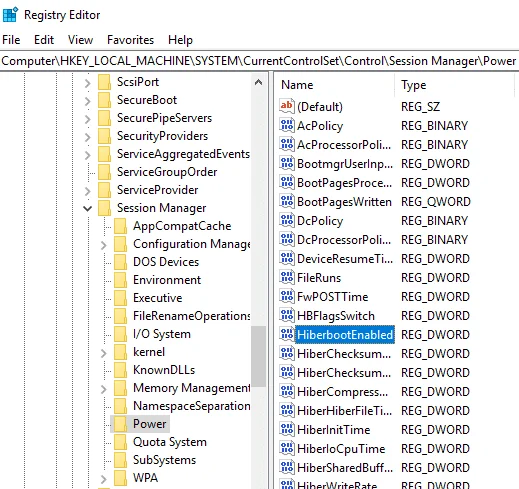Expand the SecureBoot key
The image size is (519, 489).
point(88,101)
